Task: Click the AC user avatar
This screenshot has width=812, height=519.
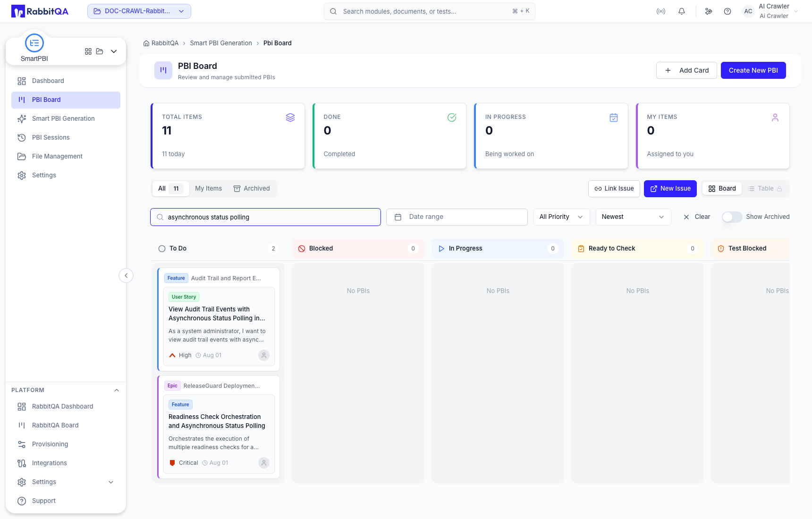Action: [x=748, y=11]
